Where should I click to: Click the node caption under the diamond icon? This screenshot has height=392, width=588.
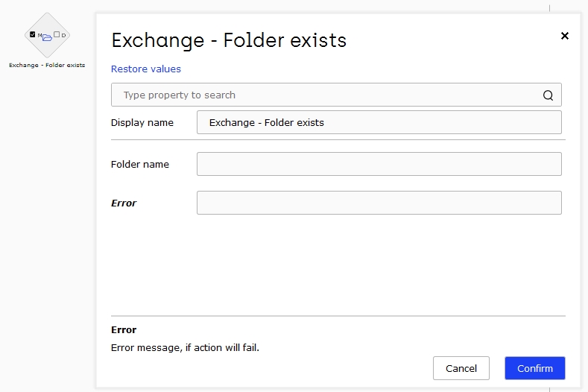pos(47,66)
